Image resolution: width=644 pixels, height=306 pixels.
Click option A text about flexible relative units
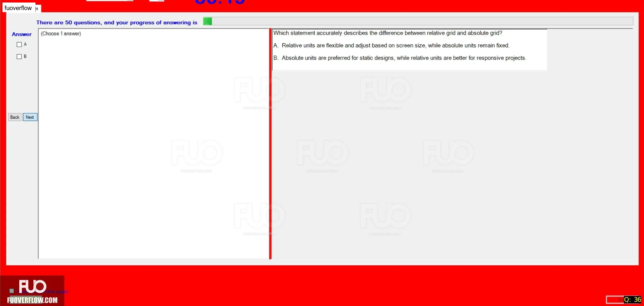click(x=391, y=46)
